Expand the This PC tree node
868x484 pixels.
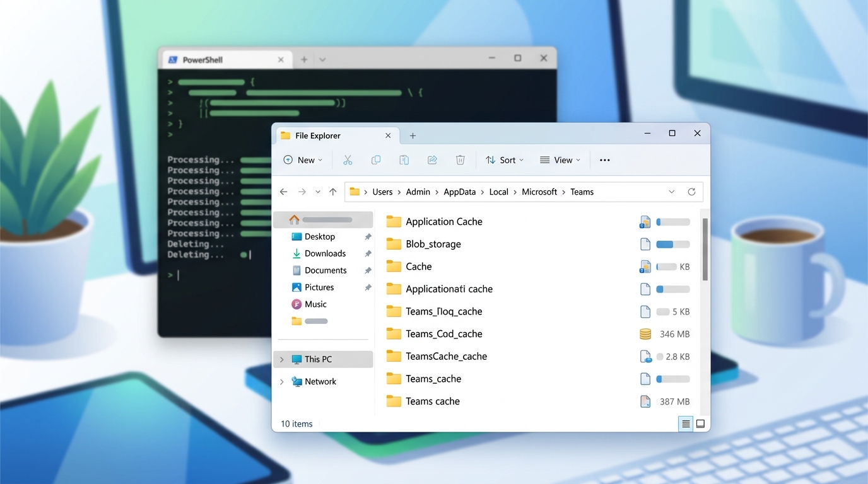pyautogui.click(x=282, y=359)
